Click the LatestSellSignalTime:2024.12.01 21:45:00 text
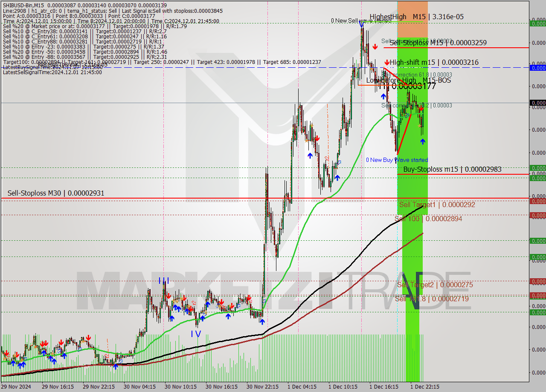Screen dimensions: 546x392 coord(52,72)
